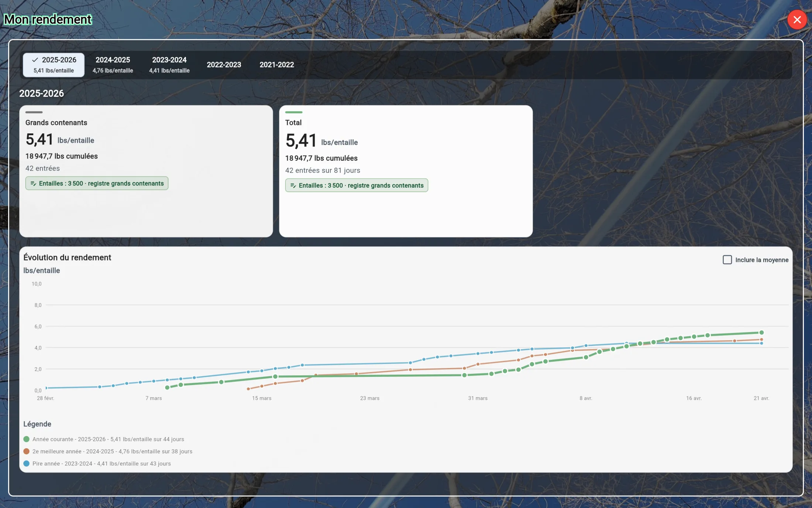
Task: Click last orange data point near 21 avr.
Action: tap(761, 340)
